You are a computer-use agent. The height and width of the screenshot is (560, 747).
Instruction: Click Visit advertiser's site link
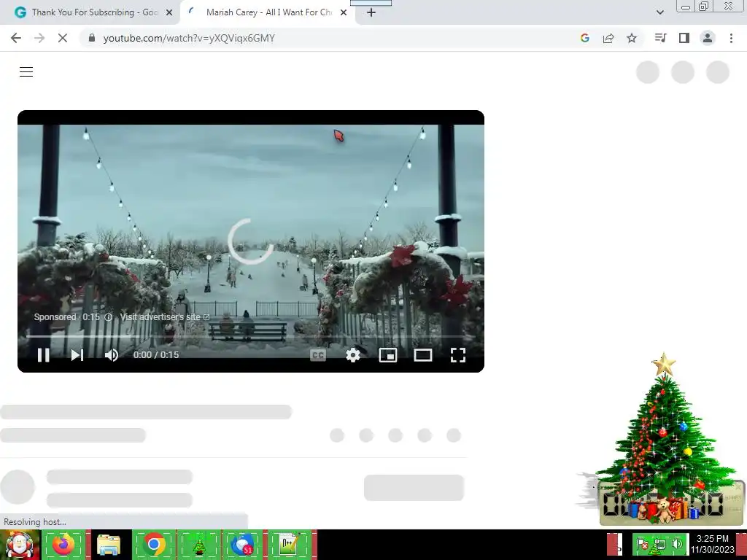(x=165, y=317)
